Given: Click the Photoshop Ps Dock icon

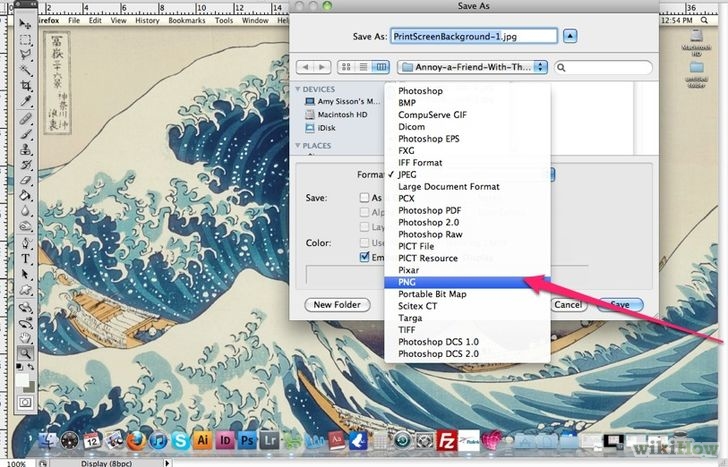Looking at the screenshot, I should pyautogui.click(x=247, y=440).
